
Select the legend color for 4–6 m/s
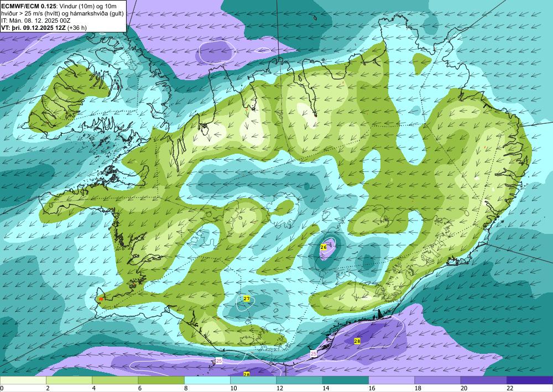[115, 380]
